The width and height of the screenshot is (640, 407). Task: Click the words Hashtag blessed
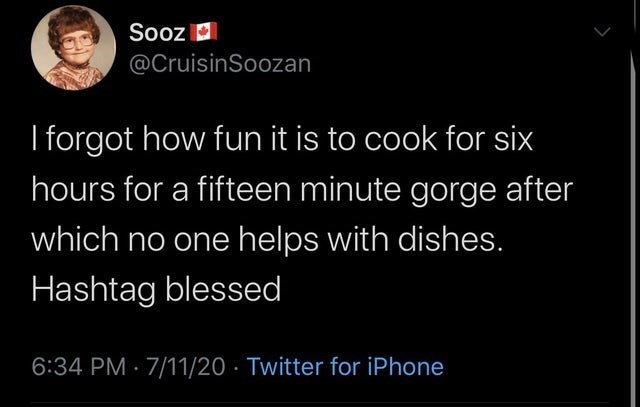tap(154, 290)
